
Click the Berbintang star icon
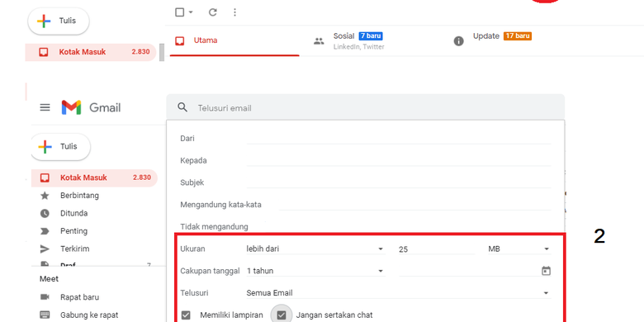(x=45, y=196)
